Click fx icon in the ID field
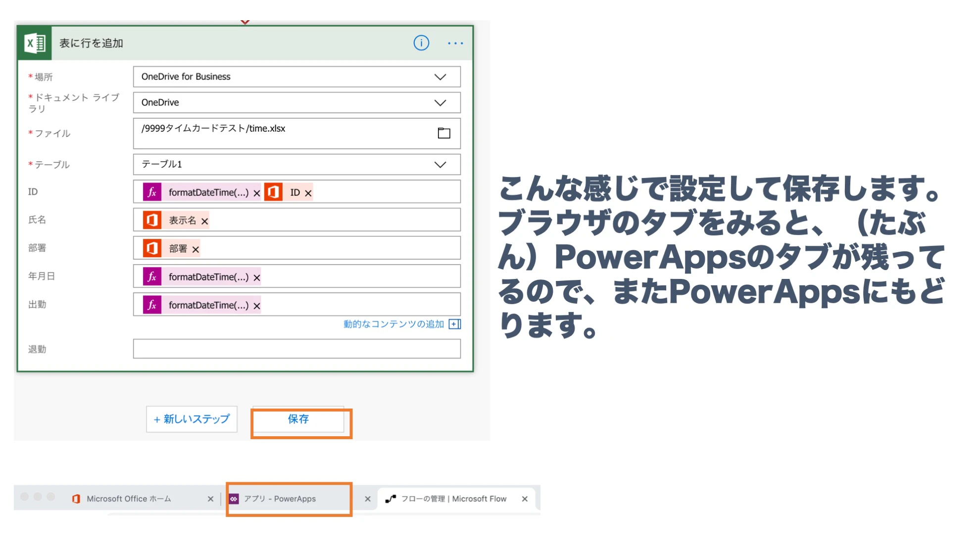This screenshot has width=980, height=551. tap(152, 192)
